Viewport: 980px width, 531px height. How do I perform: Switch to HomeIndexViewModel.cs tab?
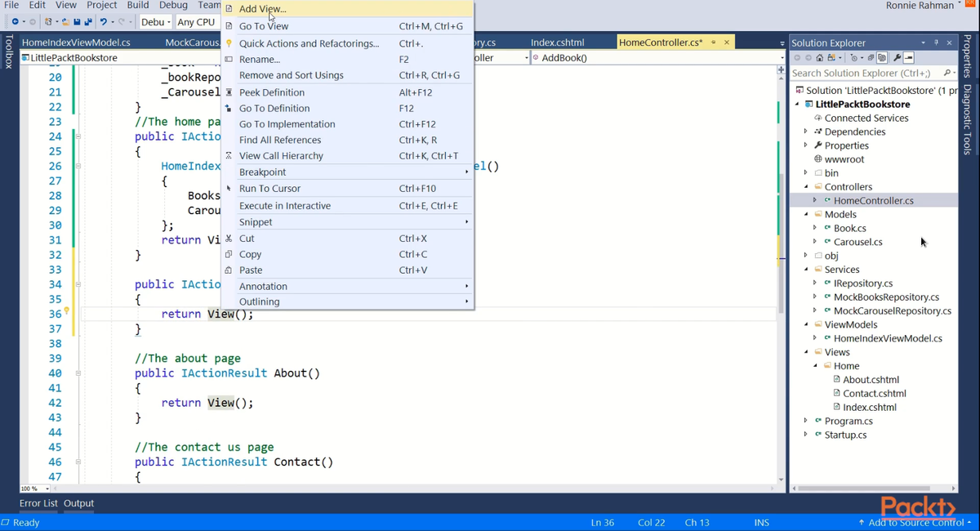click(x=76, y=42)
